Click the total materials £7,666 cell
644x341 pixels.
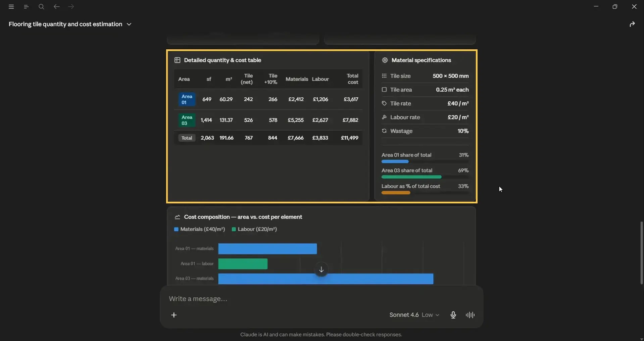pyautogui.click(x=295, y=138)
